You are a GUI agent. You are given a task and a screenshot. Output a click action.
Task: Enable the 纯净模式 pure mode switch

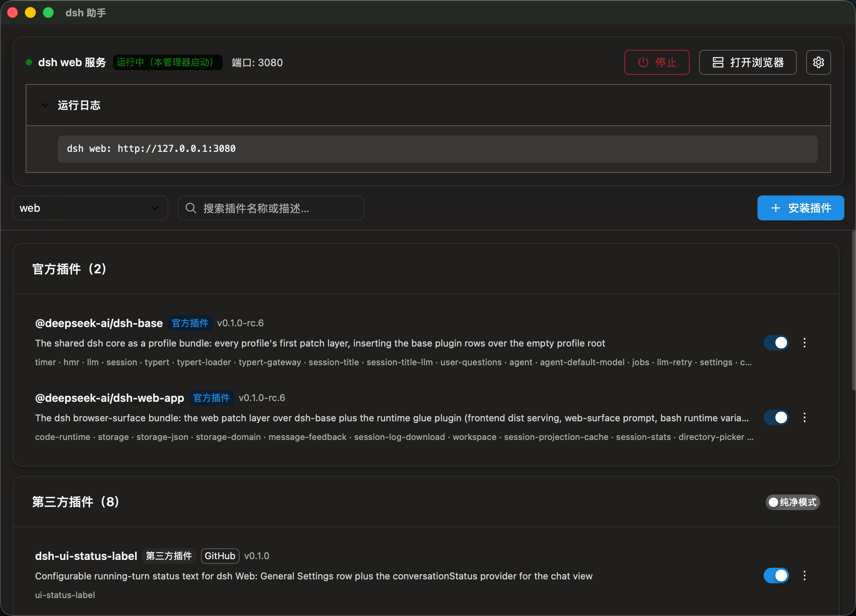tap(793, 502)
